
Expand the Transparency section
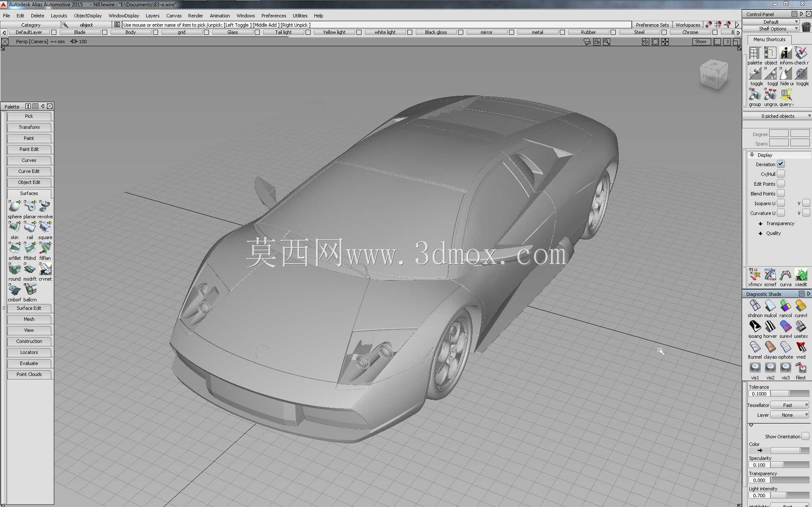(776, 223)
